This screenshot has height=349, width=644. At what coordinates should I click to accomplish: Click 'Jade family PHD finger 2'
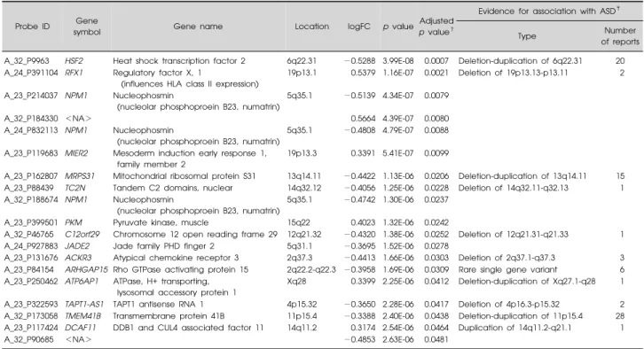(x=163, y=246)
